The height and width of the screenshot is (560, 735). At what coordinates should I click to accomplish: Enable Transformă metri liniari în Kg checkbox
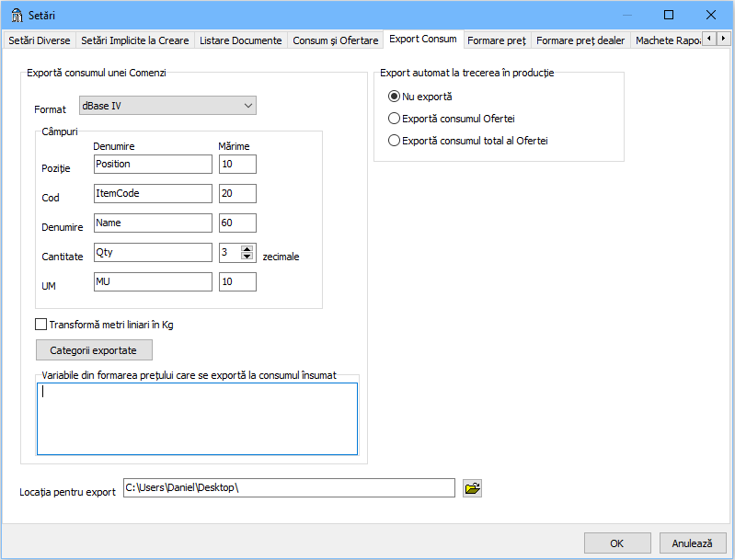(40, 324)
